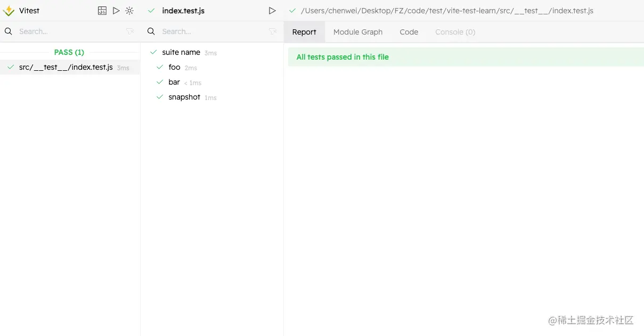The image size is (644, 336).
Task: Click the magnifier icon in file search
Action: tap(9, 31)
